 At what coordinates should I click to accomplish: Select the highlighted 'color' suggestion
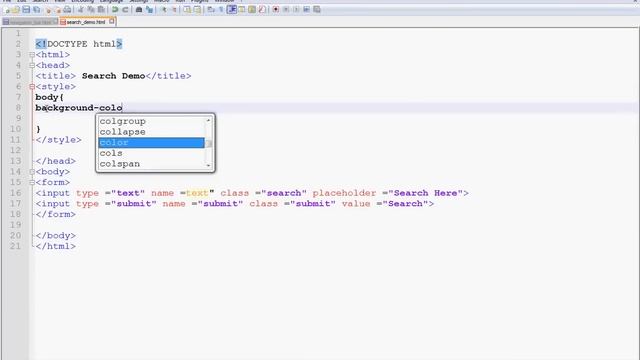(151, 142)
